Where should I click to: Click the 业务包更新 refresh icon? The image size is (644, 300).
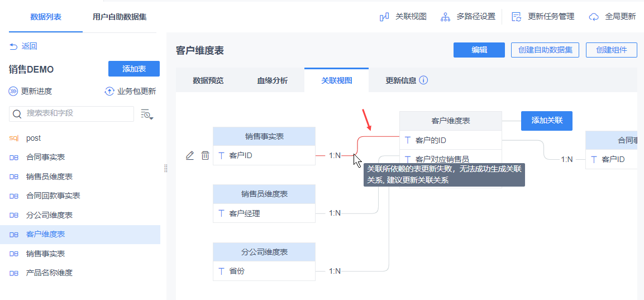tap(109, 91)
